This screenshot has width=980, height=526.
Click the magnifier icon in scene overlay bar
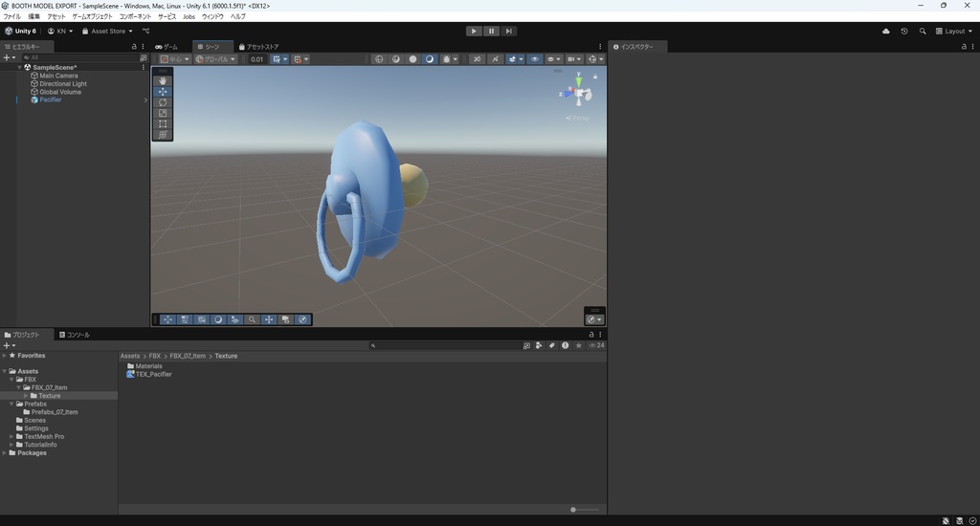tap(252, 319)
